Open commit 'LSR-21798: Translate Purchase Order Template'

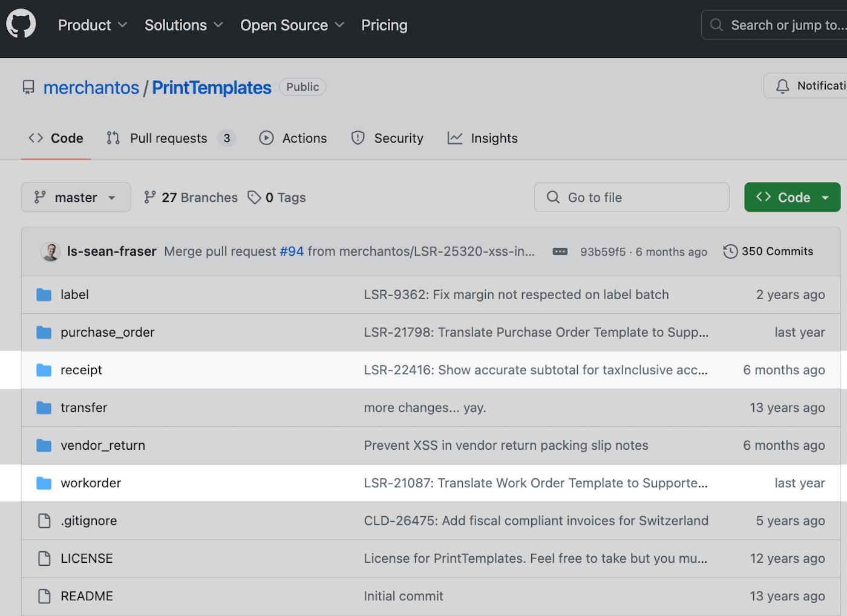click(536, 332)
